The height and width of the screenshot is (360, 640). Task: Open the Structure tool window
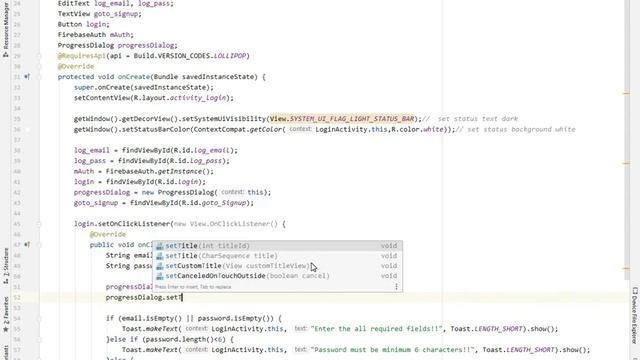click(x=6, y=265)
